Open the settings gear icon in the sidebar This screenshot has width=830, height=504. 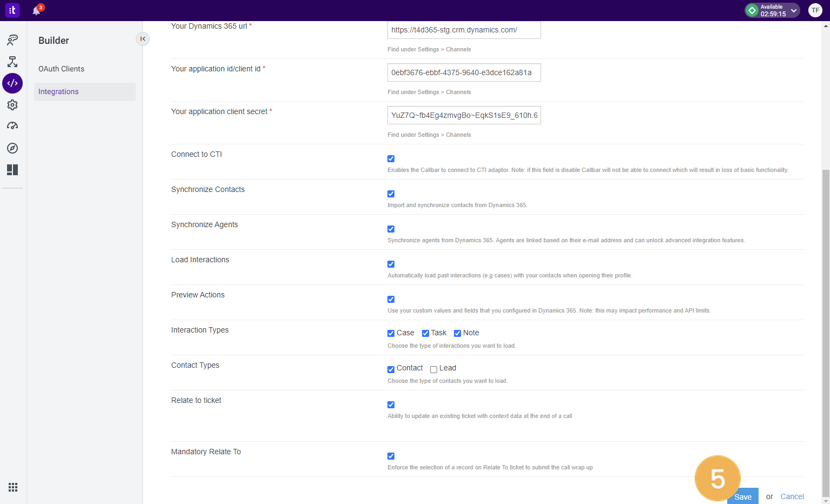point(12,104)
